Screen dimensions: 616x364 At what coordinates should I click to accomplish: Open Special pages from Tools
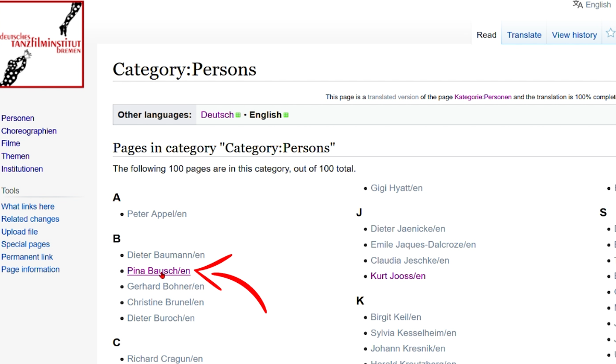[26, 244]
